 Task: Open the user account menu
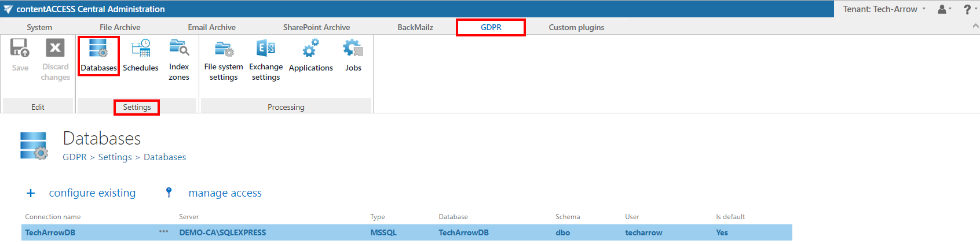pyautogui.click(x=944, y=9)
